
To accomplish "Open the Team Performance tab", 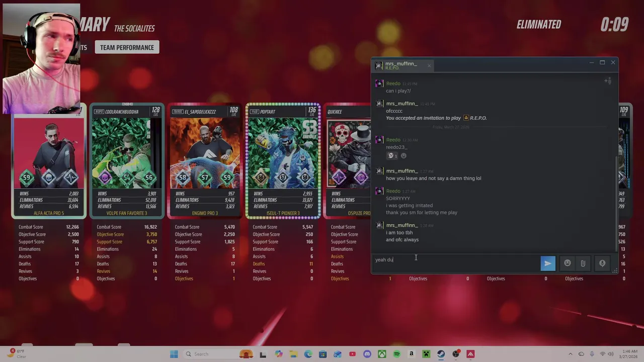I will 127,47.
